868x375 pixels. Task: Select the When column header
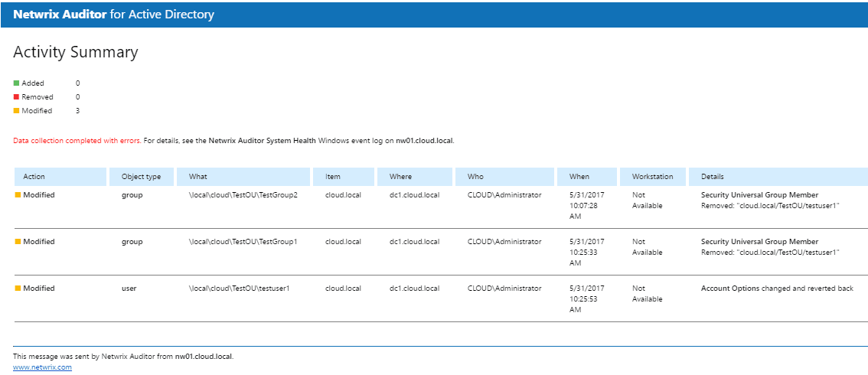click(x=579, y=177)
